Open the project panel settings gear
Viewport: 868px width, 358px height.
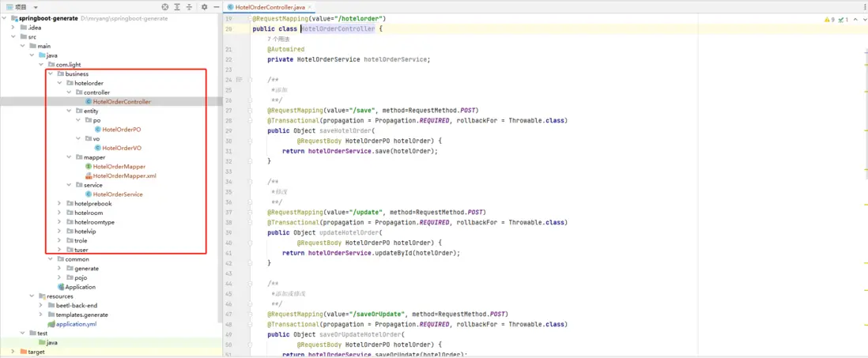204,7
